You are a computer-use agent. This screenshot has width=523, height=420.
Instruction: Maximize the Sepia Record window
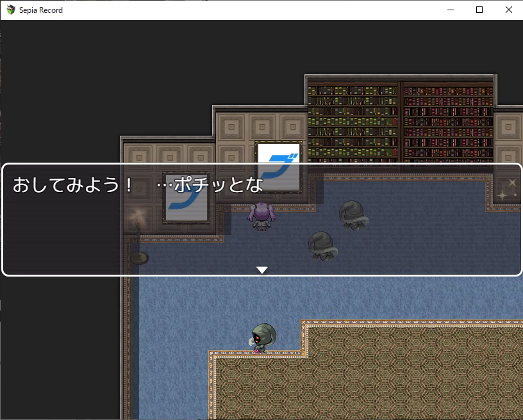(479, 10)
